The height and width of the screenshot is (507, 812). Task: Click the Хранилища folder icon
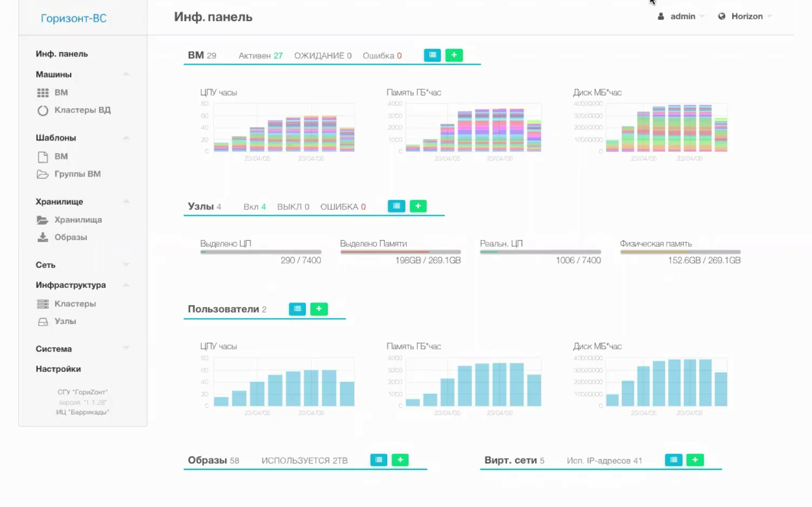click(43, 220)
